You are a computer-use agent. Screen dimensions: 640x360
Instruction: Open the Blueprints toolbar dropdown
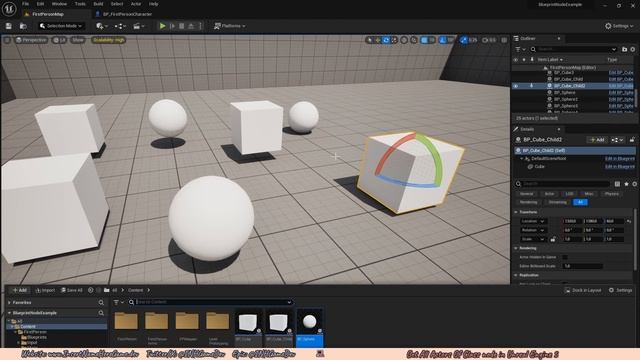point(120,26)
